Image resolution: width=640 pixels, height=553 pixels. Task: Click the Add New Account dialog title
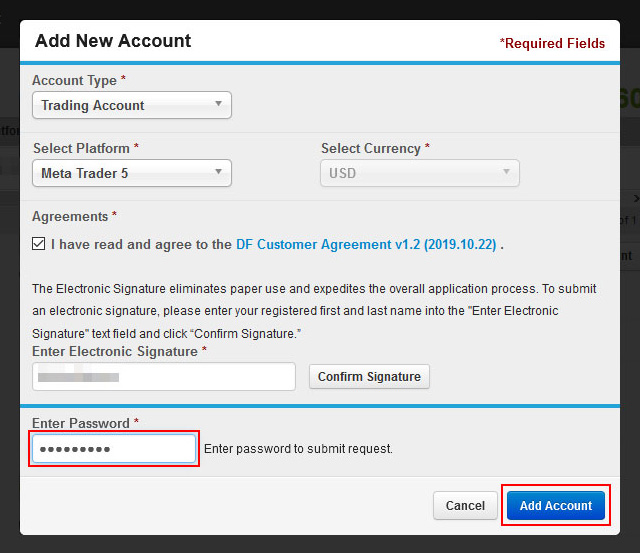(x=113, y=42)
